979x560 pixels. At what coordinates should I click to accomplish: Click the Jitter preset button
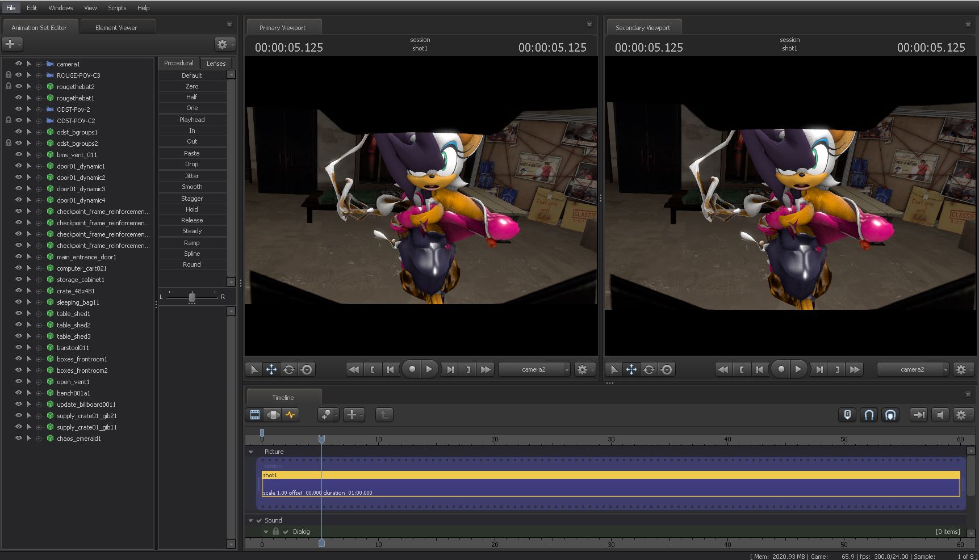tap(192, 176)
